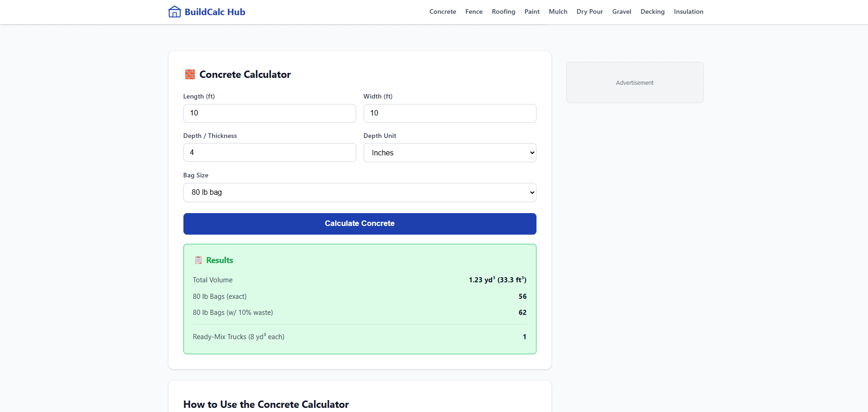Focus the Width (ft) input field

pyautogui.click(x=450, y=113)
